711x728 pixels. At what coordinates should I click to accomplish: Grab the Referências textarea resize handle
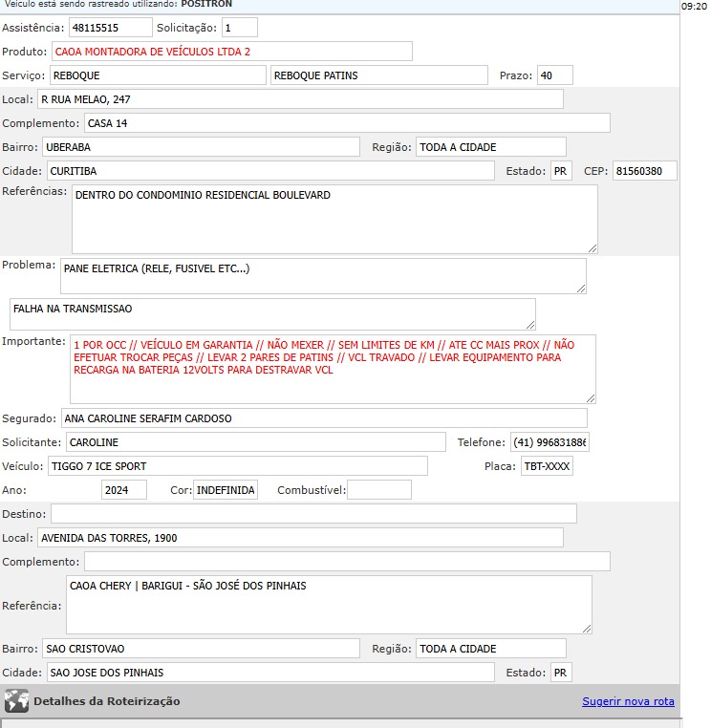(592, 248)
